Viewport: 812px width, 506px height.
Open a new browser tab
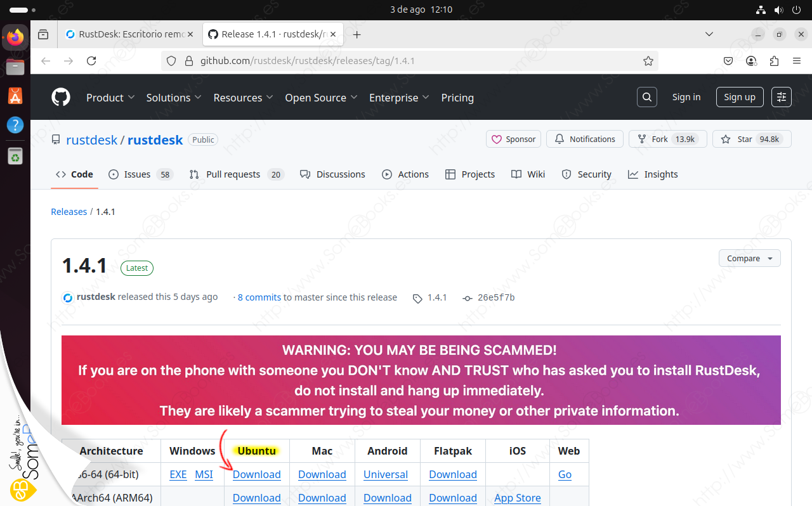tap(357, 34)
